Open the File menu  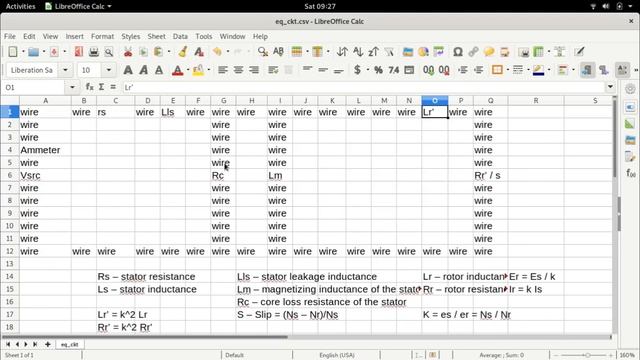coord(10,36)
